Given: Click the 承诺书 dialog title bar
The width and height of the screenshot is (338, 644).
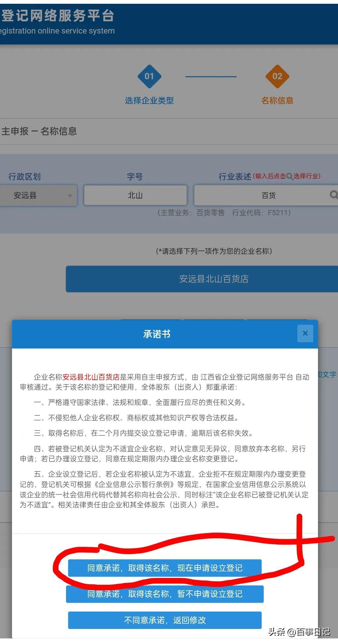Looking at the screenshot, I should click(156, 334).
